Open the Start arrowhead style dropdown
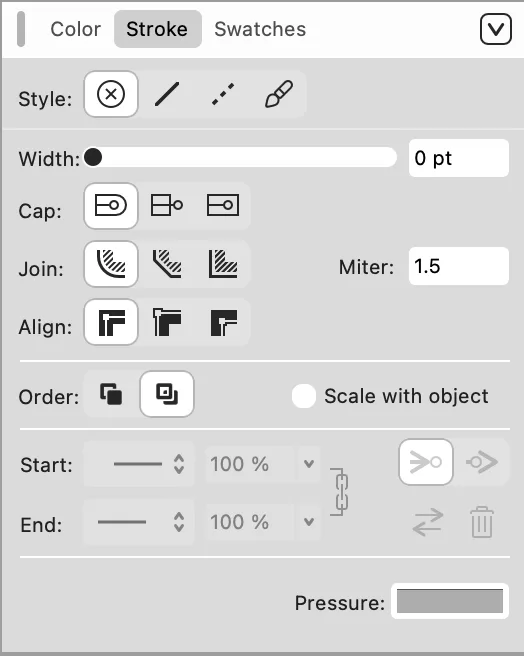 point(139,464)
